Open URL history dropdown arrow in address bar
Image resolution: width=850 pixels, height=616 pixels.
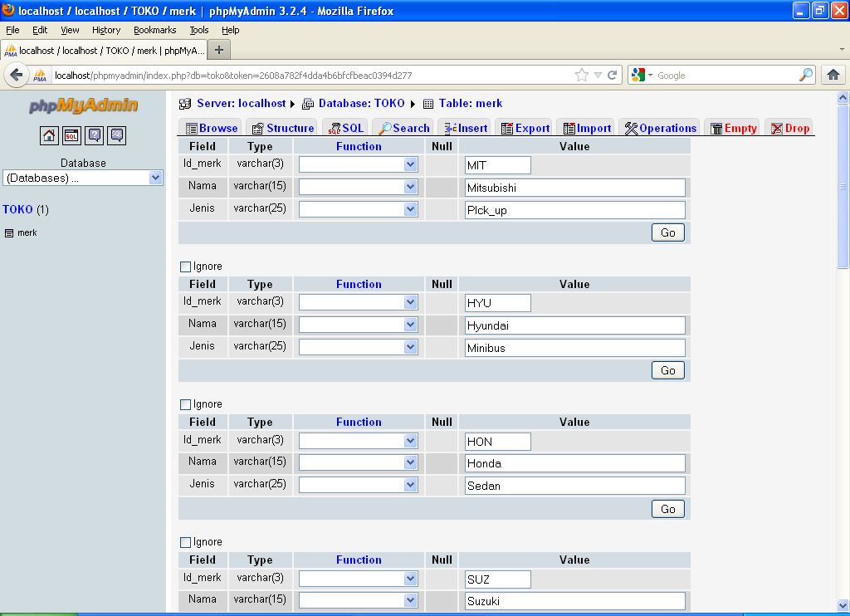point(598,75)
